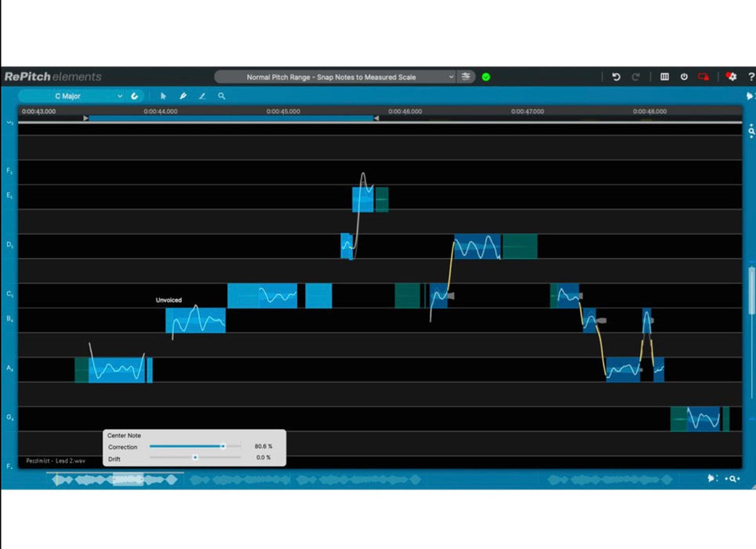
Task: Toggle the green status indicator
Action: coord(486,77)
